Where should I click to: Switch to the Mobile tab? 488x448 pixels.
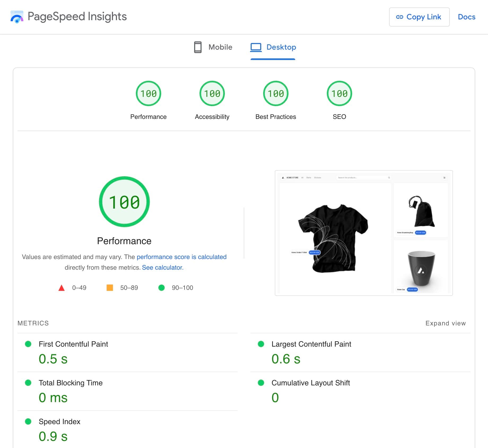coord(220,47)
